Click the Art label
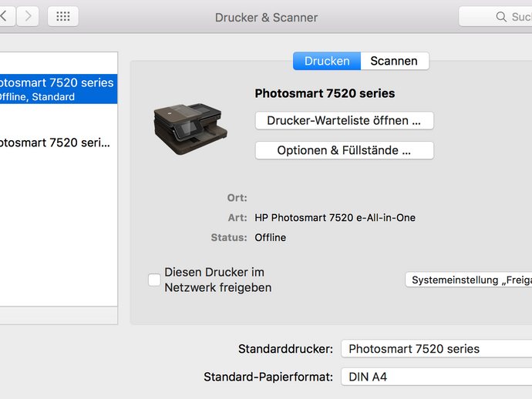The image size is (532, 399). tap(237, 218)
